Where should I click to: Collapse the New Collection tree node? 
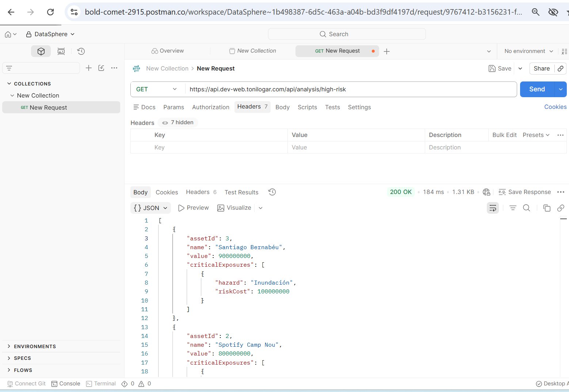coord(12,95)
